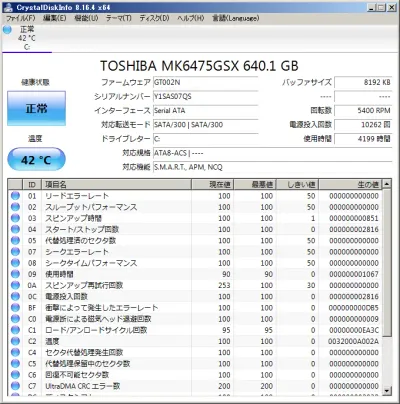Click the 項目名 column header
The width and height of the screenshot is (400, 404).
point(116,184)
